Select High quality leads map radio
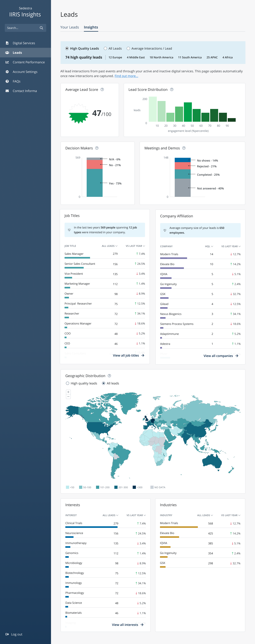255x644 pixels. pyautogui.click(x=68, y=383)
